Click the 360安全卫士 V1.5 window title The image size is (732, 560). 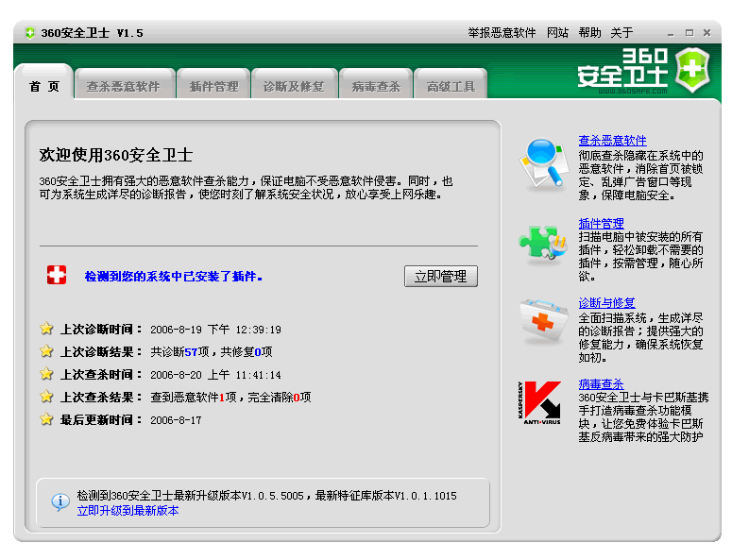click(92, 33)
